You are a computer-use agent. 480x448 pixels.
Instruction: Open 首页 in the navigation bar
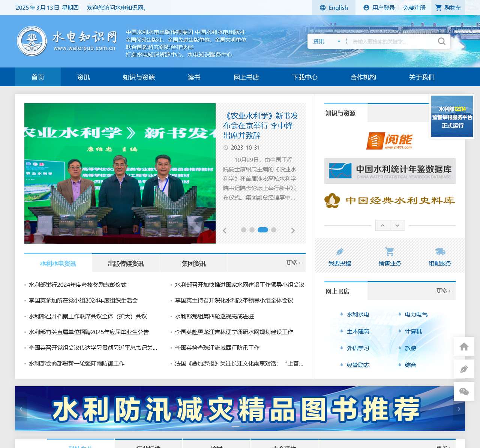point(38,77)
